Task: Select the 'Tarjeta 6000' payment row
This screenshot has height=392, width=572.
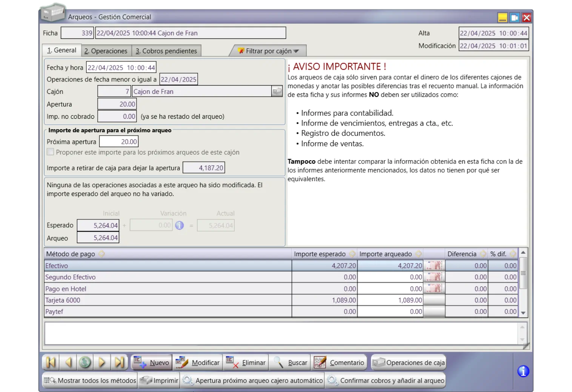Action: 168,300
